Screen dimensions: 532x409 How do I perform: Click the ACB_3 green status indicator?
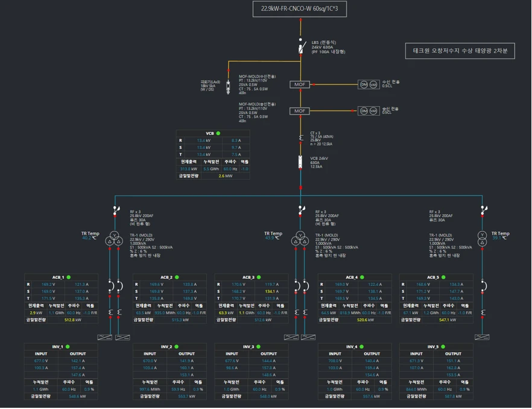[x=259, y=277]
